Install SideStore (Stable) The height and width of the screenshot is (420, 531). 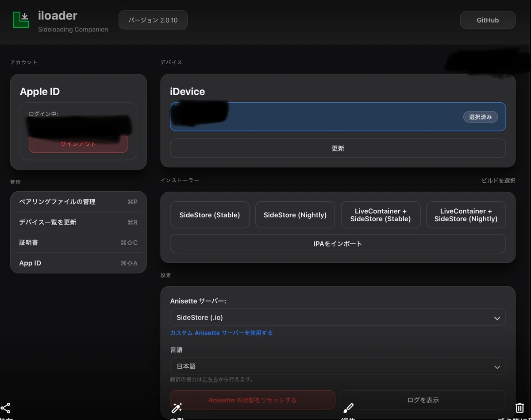click(210, 215)
